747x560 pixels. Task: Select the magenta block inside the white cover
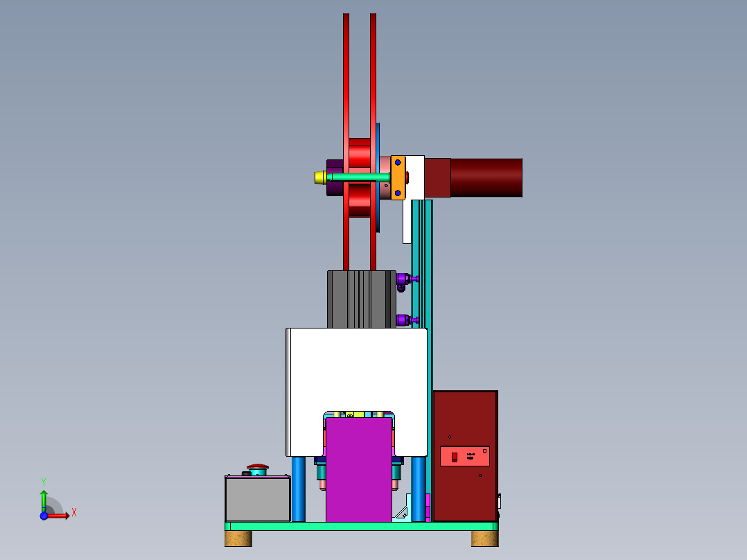point(359,469)
